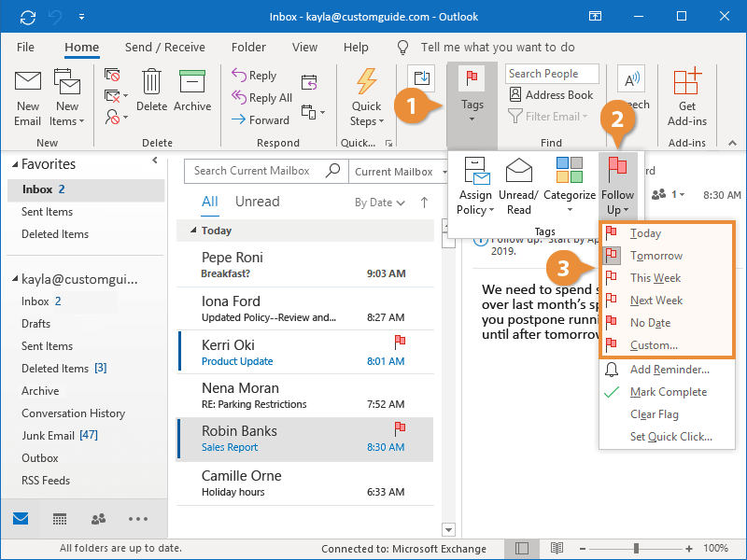Select Mark Complete in the menu
The height and width of the screenshot is (560, 747).
667,392
